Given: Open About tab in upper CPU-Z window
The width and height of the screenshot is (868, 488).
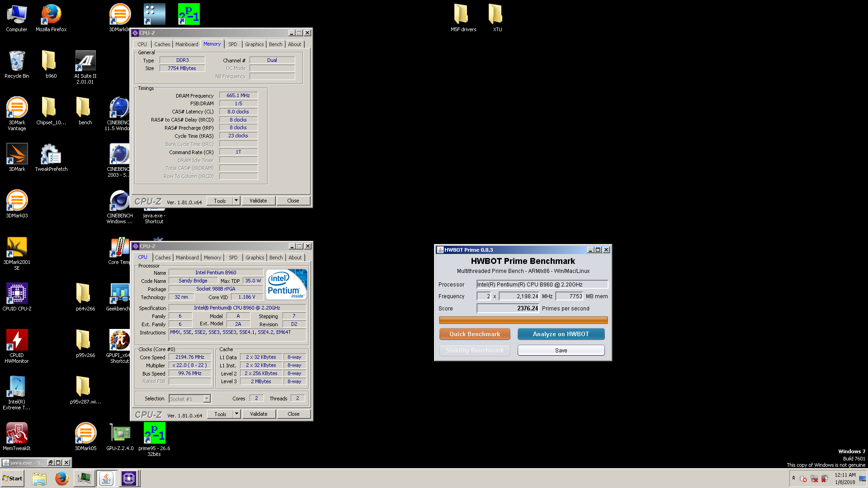Looking at the screenshot, I should click(294, 44).
